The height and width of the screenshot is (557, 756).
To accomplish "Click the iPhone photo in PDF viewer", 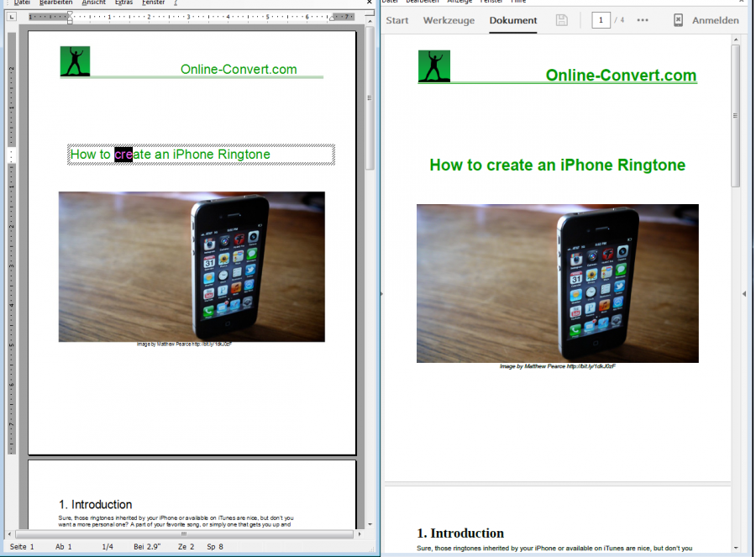I will pyautogui.click(x=558, y=283).
